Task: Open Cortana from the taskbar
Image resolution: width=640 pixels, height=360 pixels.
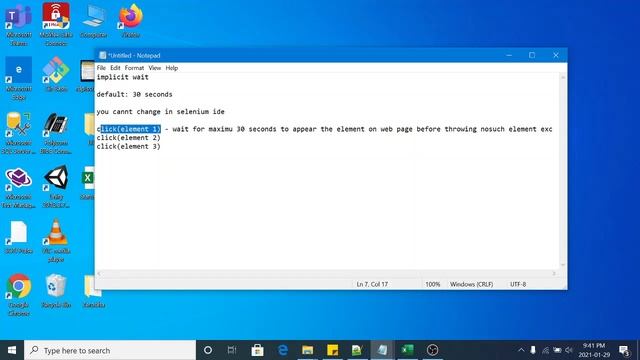Action: [208, 350]
